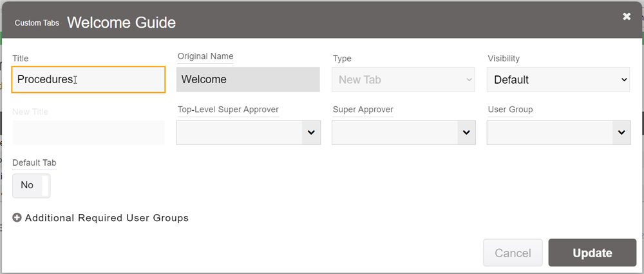Click the Visibility field label
The width and height of the screenshot is (644, 274).
504,59
